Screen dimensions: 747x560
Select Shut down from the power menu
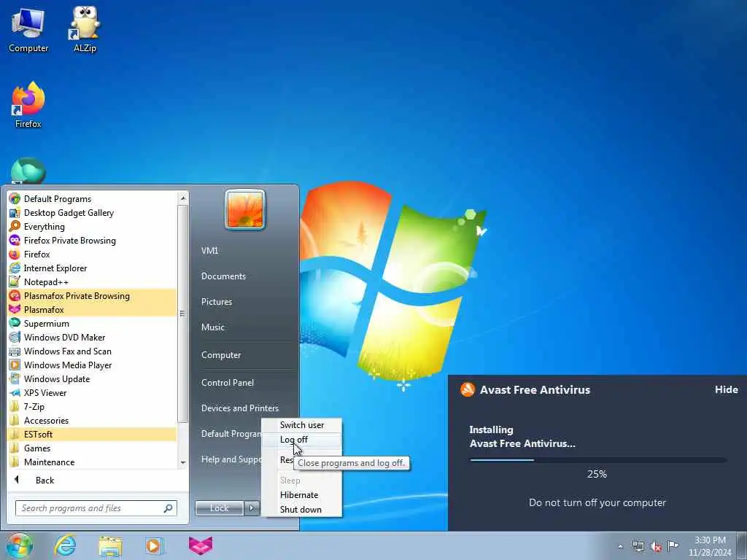(x=302, y=510)
